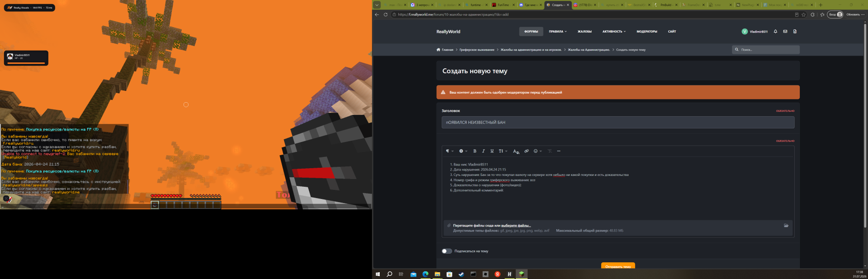Screen dimensions: 868x279
Task: Click the 'выберите файлы...' link
Action: point(516,226)
